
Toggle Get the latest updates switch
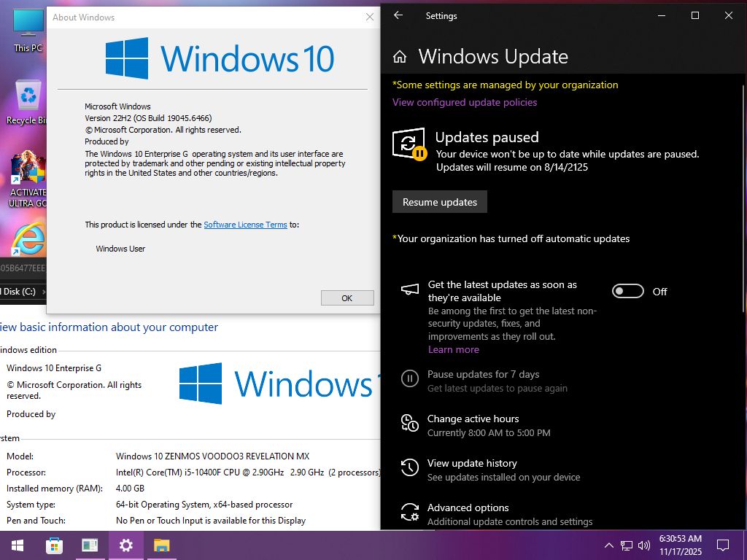(x=628, y=291)
